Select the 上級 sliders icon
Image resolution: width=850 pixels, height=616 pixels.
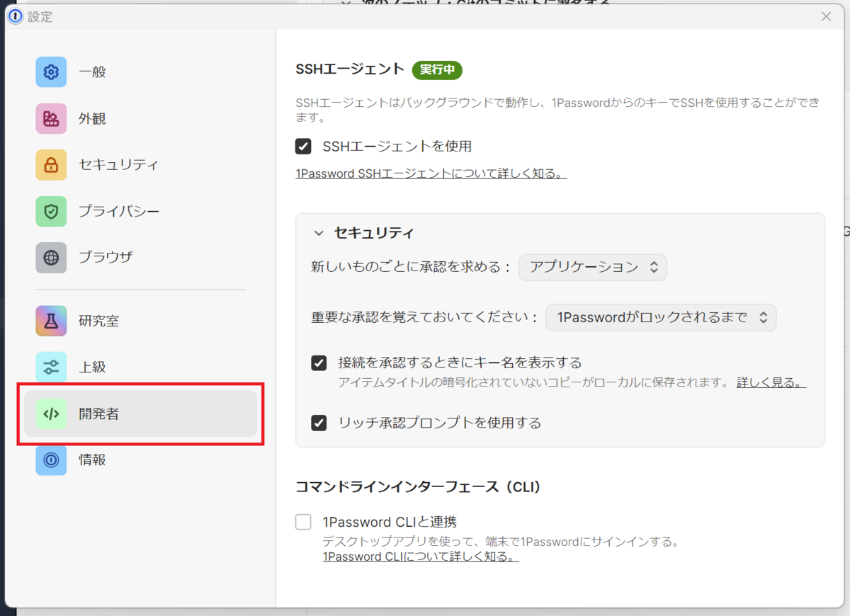click(51, 367)
